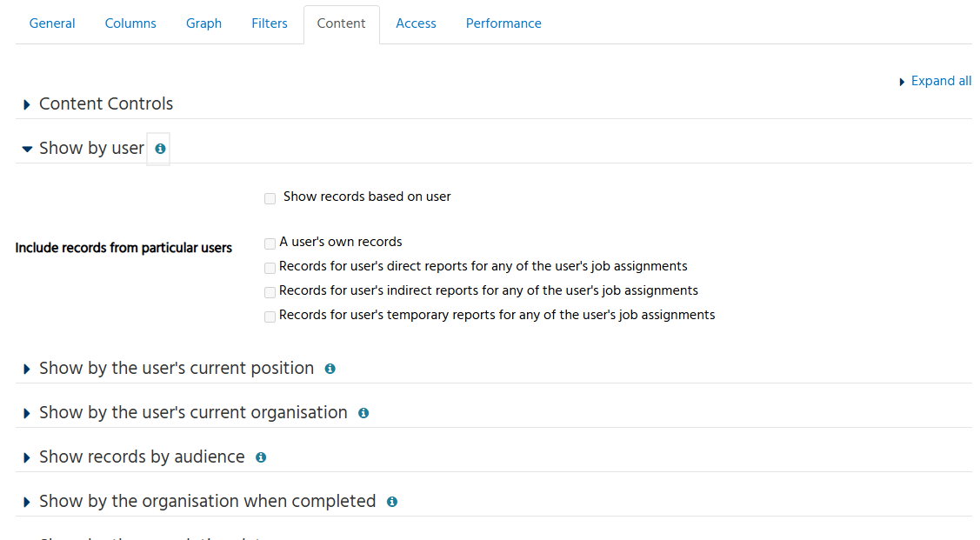Screen dimensions: 980x540
Task: Select Records for user's temporary reports checkbox
Action: 270,317
